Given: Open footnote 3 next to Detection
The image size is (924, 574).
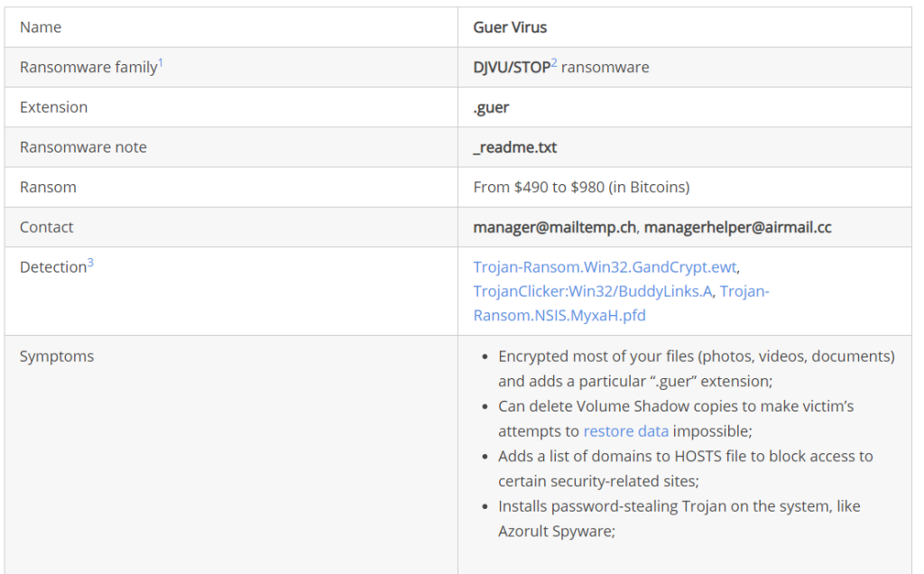Looking at the screenshot, I should (x=90, y=263).
